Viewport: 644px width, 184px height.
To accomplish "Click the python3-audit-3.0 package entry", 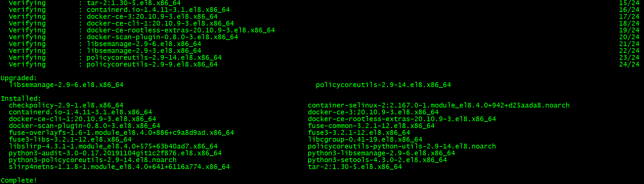I will [115, 153].
